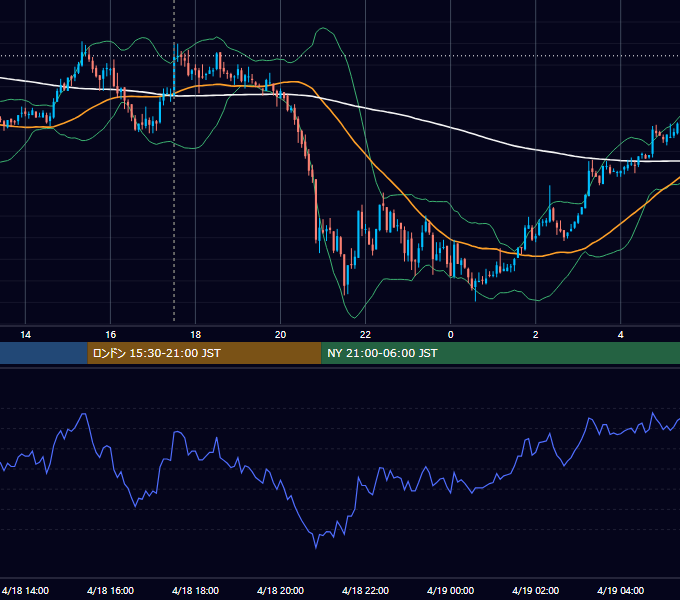The height and width of the screenshot is (600, 680).
Task: Click the upper time axis label 2
Action: pyautogui.click(x=536, y=334)
